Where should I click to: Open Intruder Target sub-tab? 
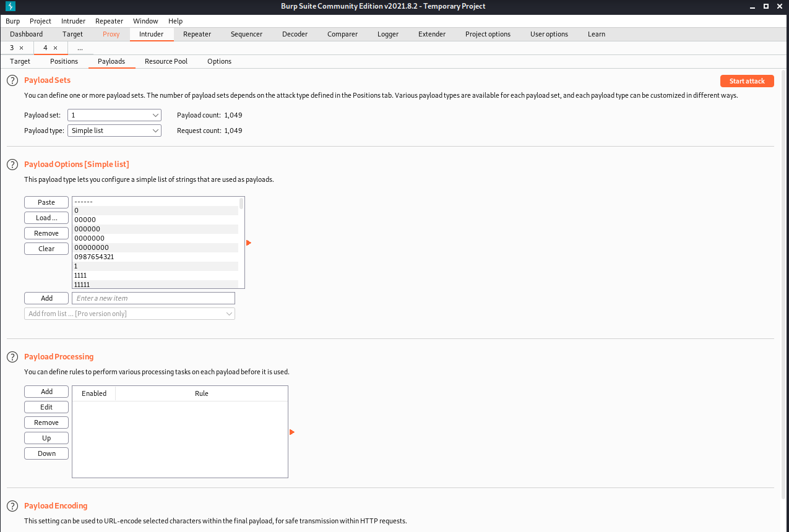[x=20, y=61]
